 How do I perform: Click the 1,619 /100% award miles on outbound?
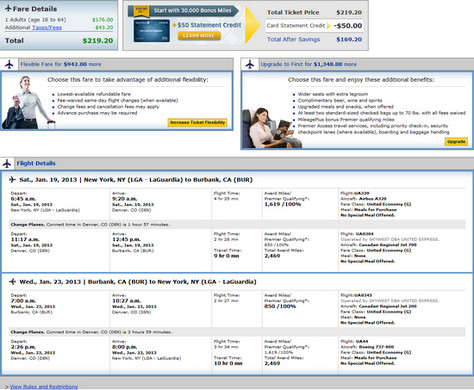[x=283, y=204]
